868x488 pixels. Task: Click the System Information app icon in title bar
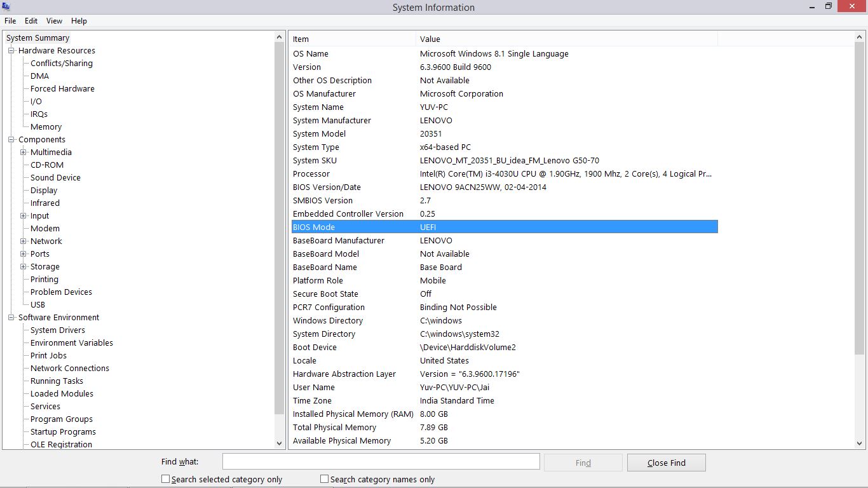point(6,7)
